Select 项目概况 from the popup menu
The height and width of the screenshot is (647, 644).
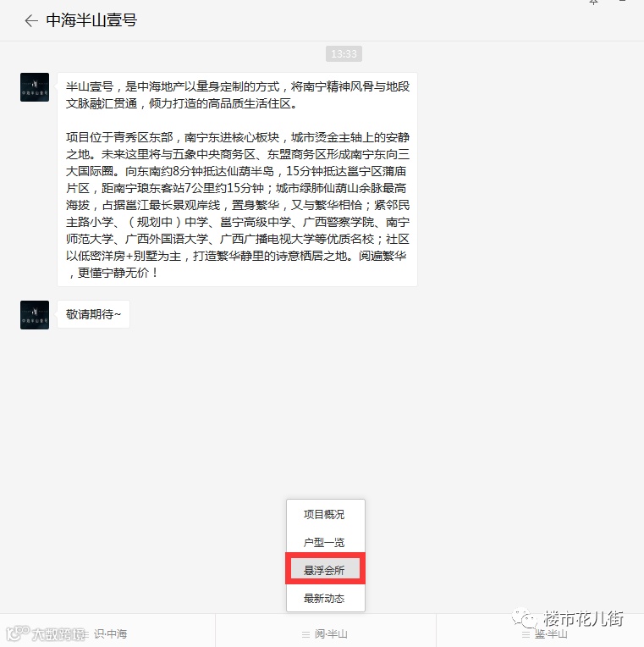pyautogui.click(x=324, y=515)
